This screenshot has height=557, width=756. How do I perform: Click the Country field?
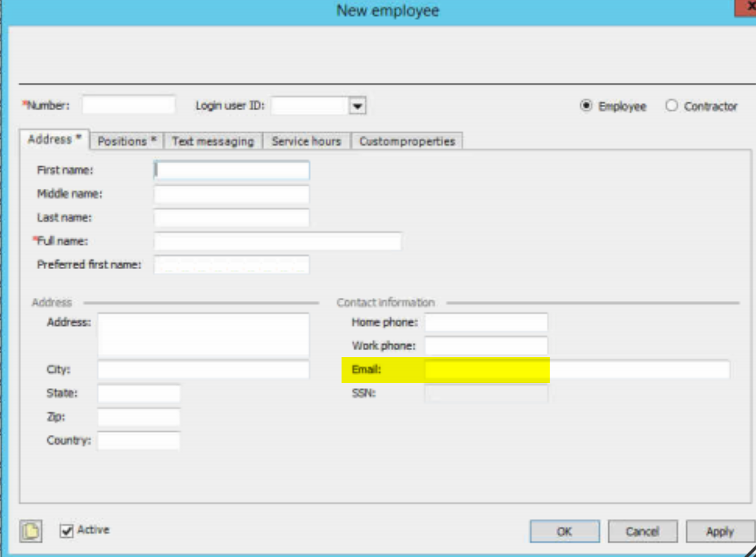point(139,440)
